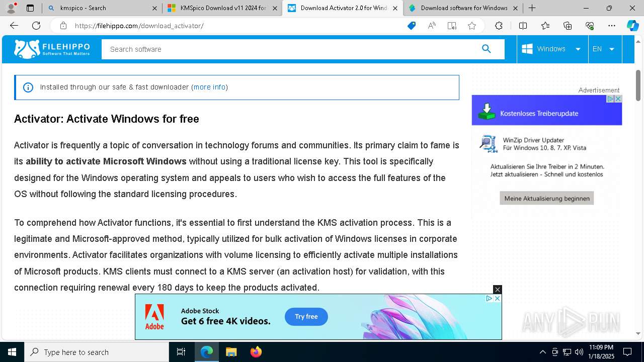Click Microsoft Edge taskbar icon

pos(207,352)
